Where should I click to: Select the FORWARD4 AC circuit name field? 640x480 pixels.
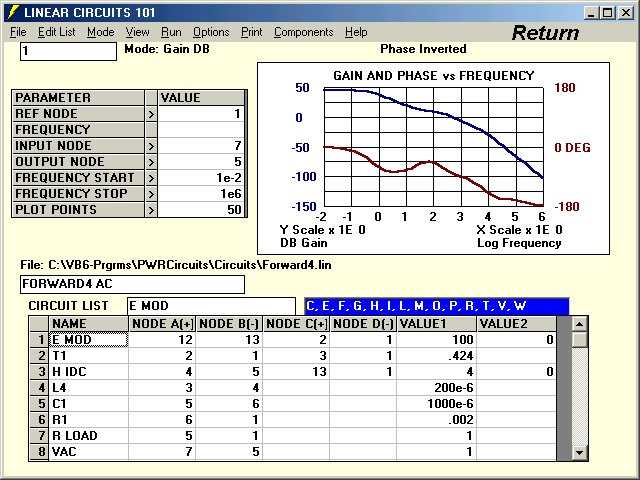click(x=131, y=284)
